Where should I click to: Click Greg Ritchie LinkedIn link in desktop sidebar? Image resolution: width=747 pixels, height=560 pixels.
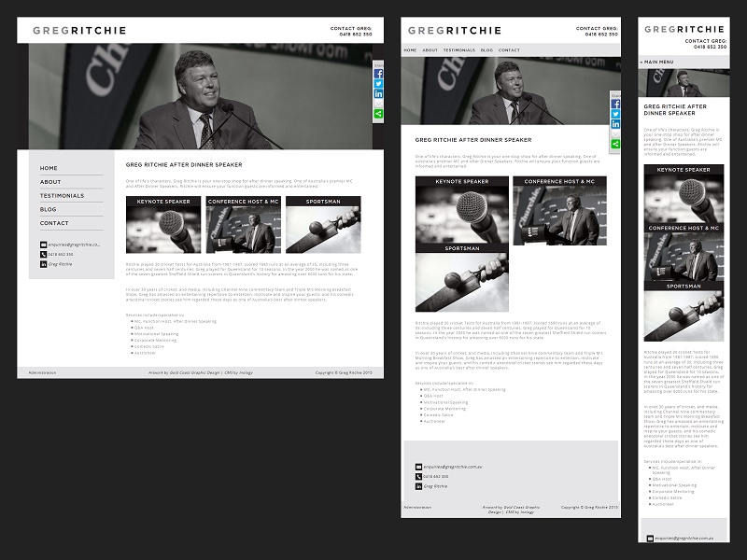(60, 264)
